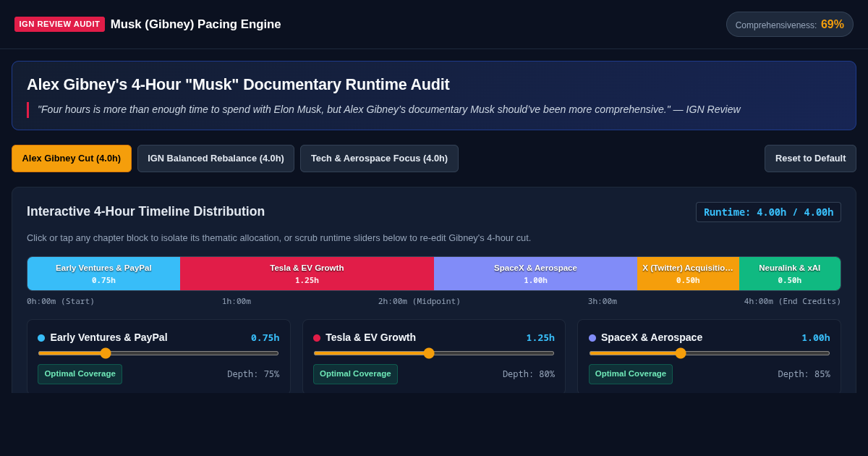868x456 pixels.
Task: Click the red dot beside Tesla & EV Growth
Action: tap(317, 338)
